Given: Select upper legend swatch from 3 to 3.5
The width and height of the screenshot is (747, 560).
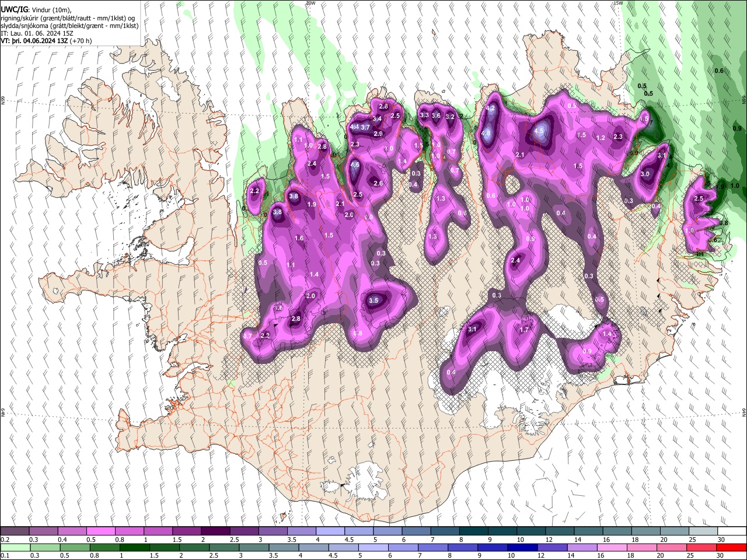Looking at the screenshot, I should pyautogui.click(x=273, y=531).
